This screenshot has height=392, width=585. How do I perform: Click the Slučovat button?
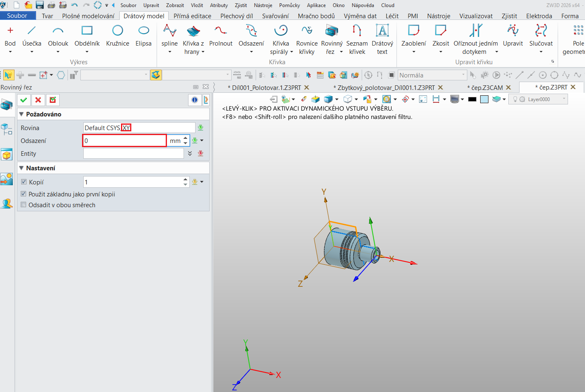[x=541, y=36]
